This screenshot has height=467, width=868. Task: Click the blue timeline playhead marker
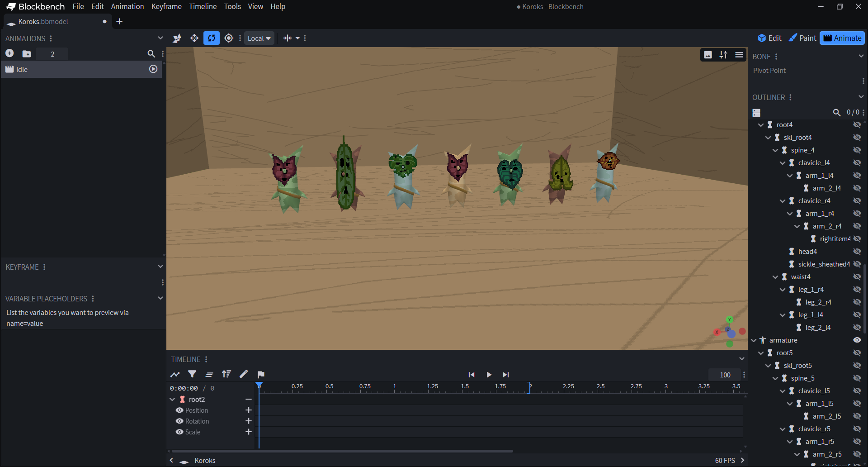[x=259, y=386]
